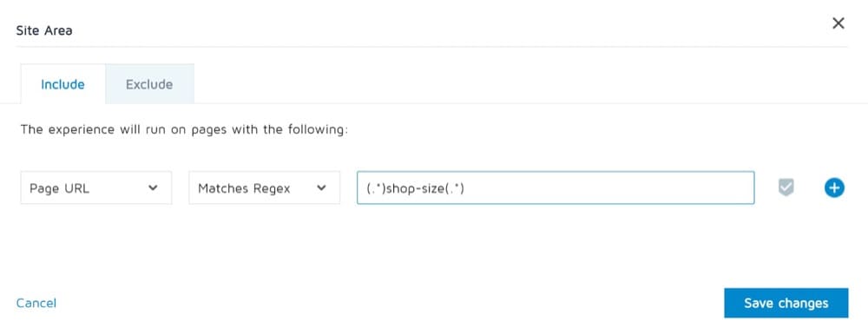Click 'Matches Regex' label inside second selector

[x=244, y=188]
